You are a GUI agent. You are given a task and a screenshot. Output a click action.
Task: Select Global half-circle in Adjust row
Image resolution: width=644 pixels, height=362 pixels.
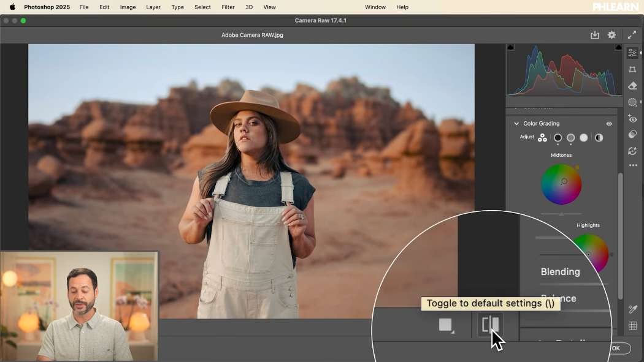(599, 138)
